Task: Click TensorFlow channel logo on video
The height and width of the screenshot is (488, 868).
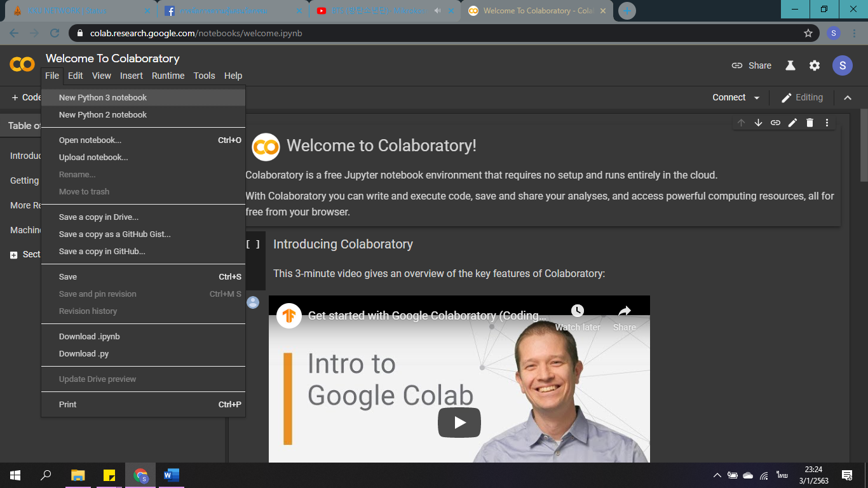Action: tap(289, 315)
